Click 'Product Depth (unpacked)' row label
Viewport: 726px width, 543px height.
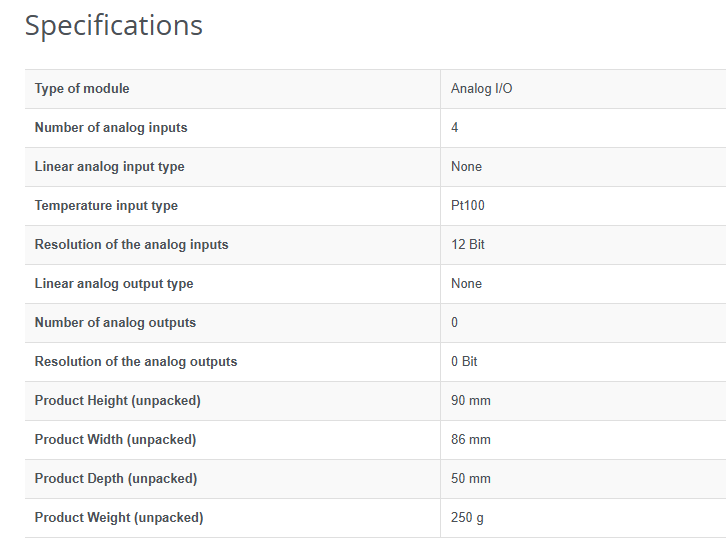point(116,479)
